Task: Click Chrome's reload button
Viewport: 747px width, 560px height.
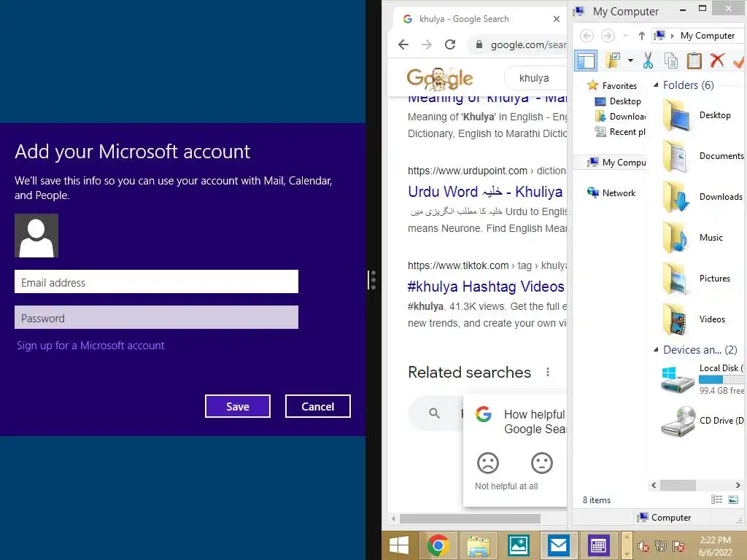Action: (450, 44)
